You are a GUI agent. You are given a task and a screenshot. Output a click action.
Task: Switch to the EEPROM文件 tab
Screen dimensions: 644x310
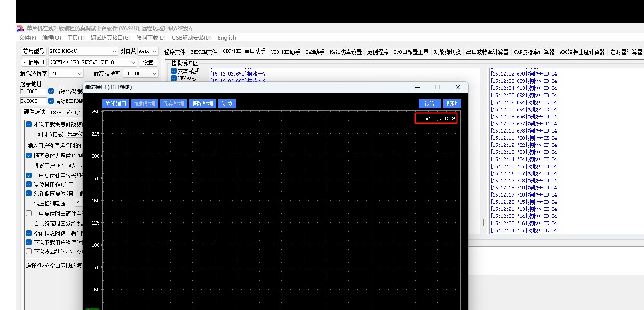tap(204, 52)
